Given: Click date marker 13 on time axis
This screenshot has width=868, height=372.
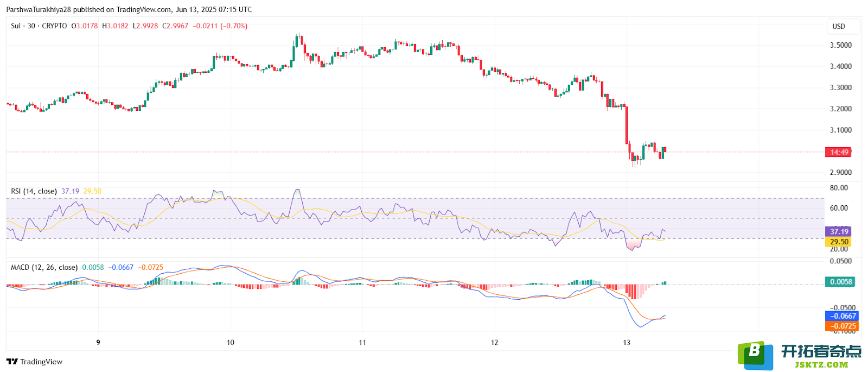Looking at the screenshot, I should [x=627, y=343].
